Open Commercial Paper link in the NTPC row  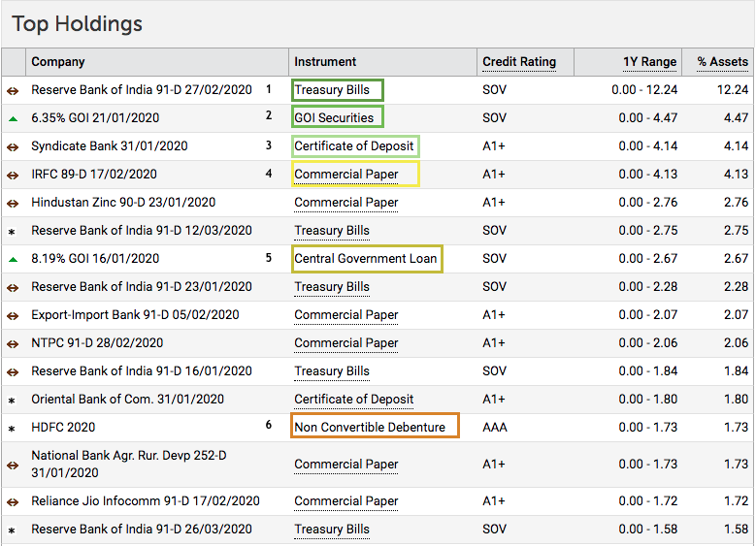346,343
